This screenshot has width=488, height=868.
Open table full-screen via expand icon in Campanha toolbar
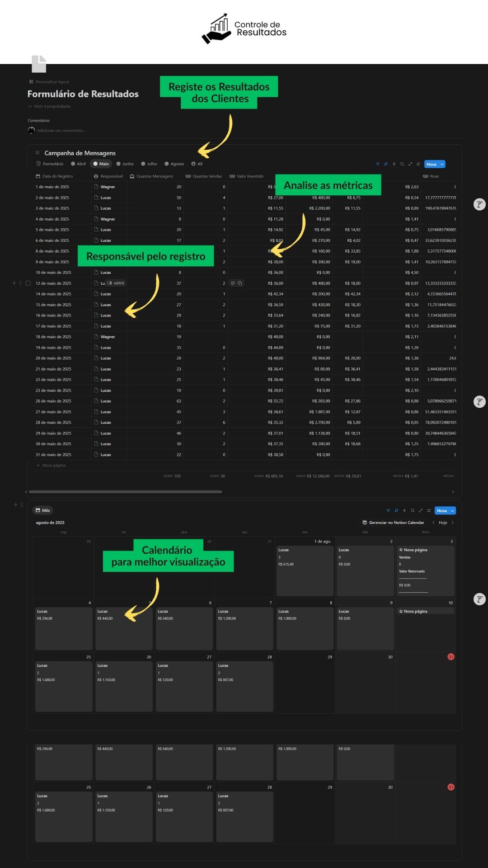click(410, 164)
